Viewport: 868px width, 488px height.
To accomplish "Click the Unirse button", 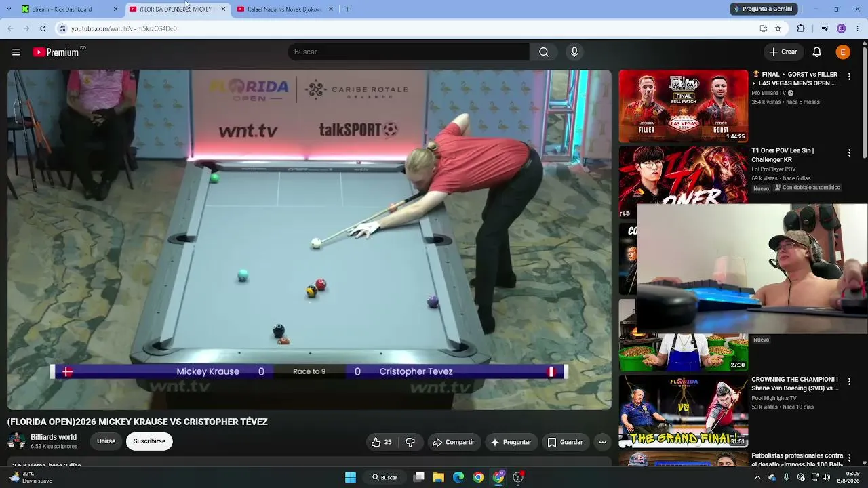I will coord(106,441).
